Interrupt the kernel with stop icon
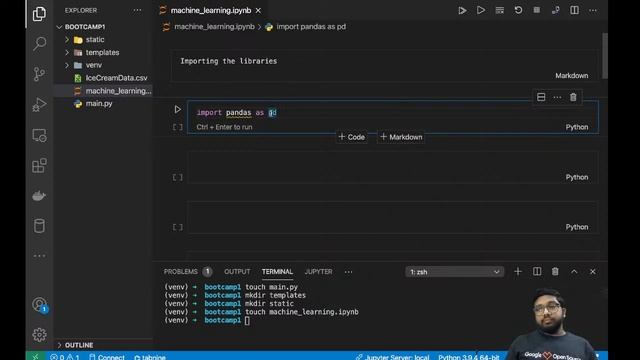This screenshot has width=640, height=360. (x=537, y=10)
